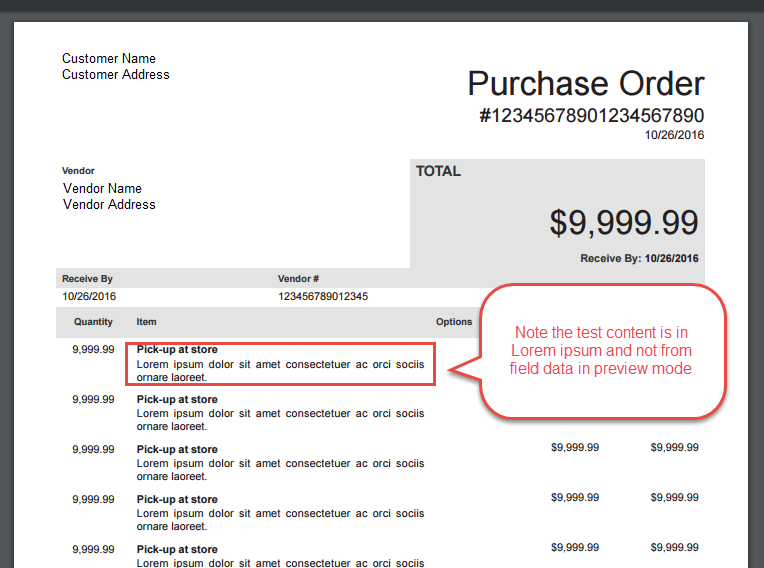Select the Vendor Name text
Image resolution: width=764 pixels, height=568 pixels.
coord(102,188)
